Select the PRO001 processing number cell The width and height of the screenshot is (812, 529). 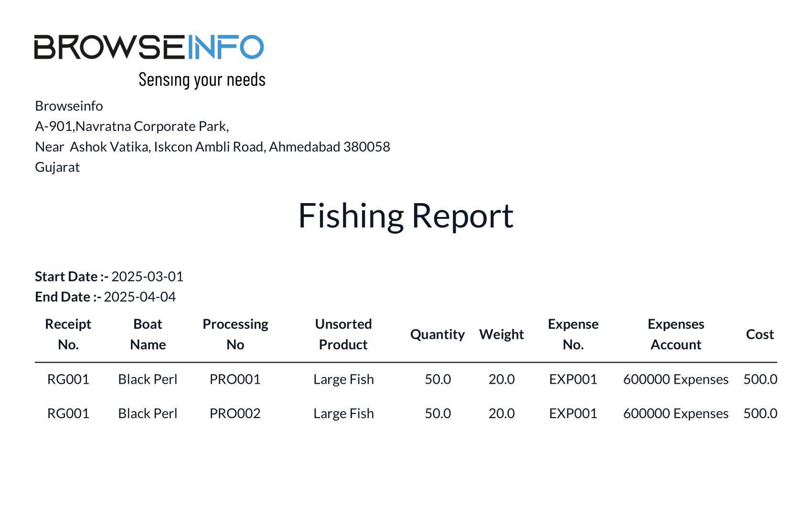235,379
